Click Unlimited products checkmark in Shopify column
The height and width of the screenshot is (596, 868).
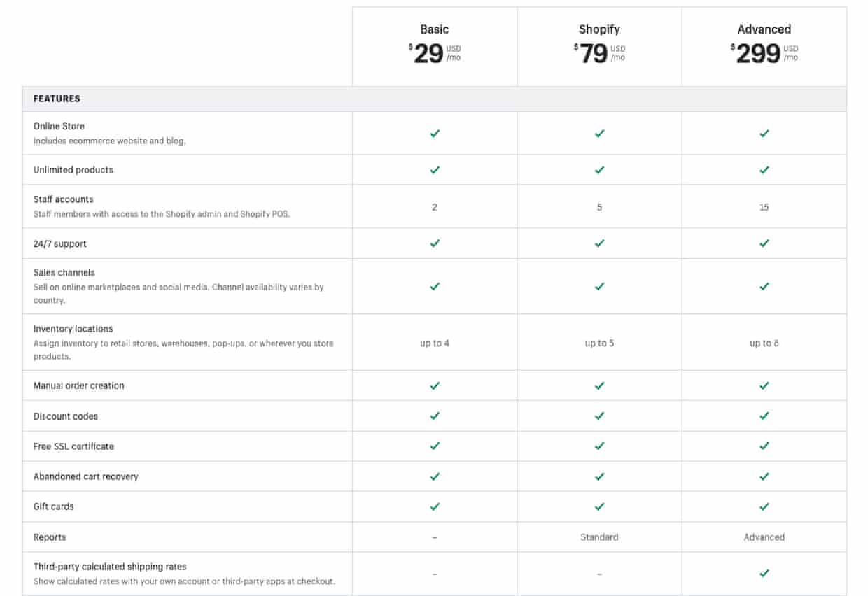click(x=599, y=170)
